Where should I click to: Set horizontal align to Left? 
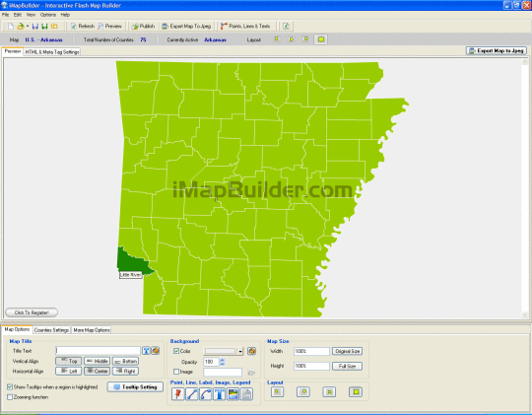[x=69, y=372]
